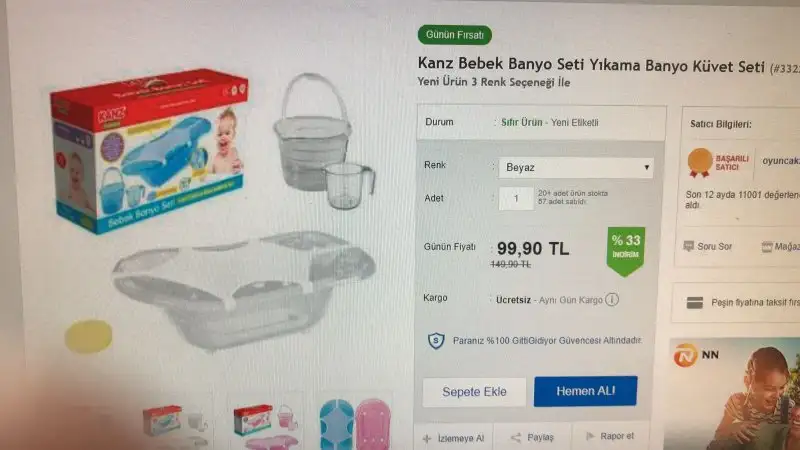
Task: Click the Kargo info circle icon
Action: [612, 299]
